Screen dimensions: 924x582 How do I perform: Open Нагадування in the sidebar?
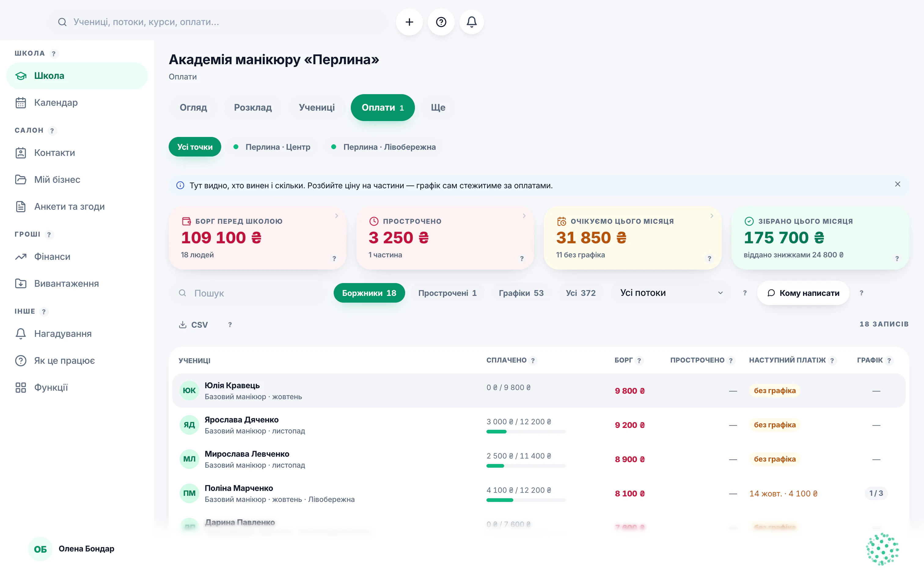(77, 333)
